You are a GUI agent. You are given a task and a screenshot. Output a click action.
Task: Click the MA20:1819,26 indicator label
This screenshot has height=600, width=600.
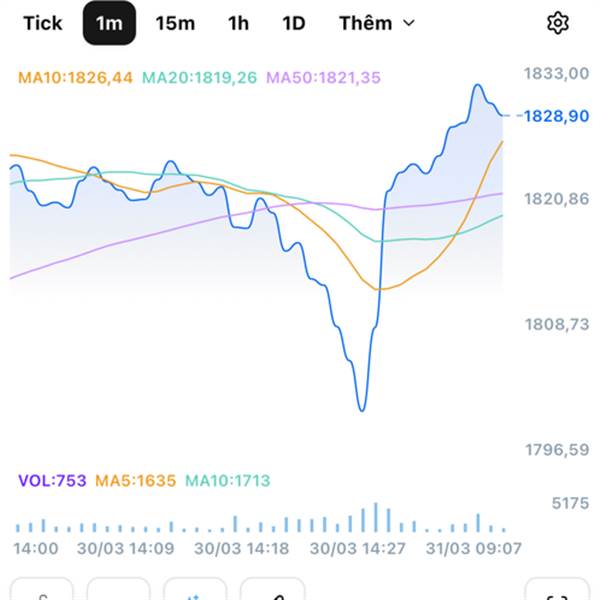(200, 77)
